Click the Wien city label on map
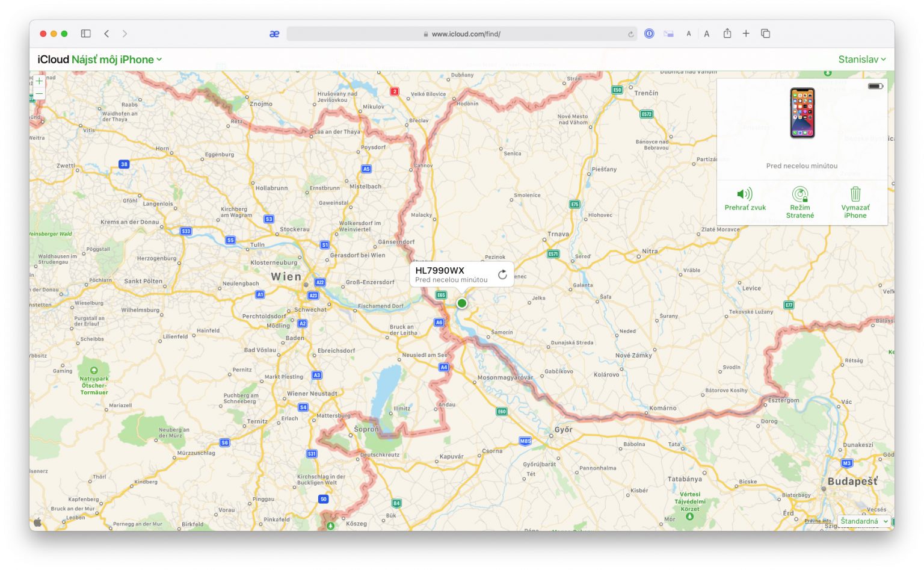The image size is (924, 570). tap(286, 277)
